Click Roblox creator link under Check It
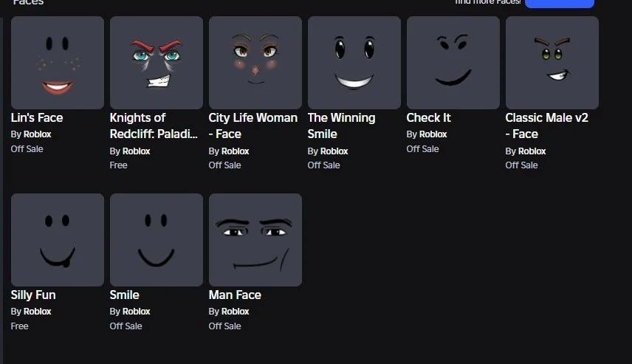 [x=433, y=134]
